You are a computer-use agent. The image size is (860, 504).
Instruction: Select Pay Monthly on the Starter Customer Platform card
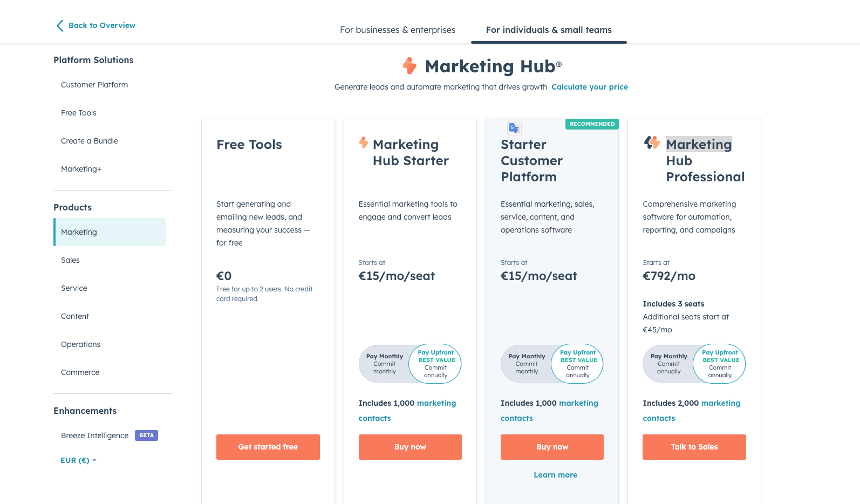[527, 364]
